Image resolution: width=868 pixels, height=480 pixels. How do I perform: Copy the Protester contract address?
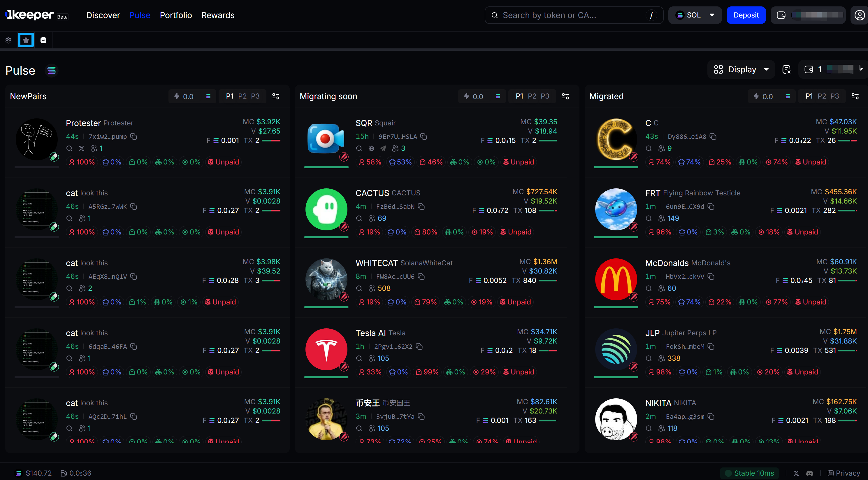click(133, 136)
